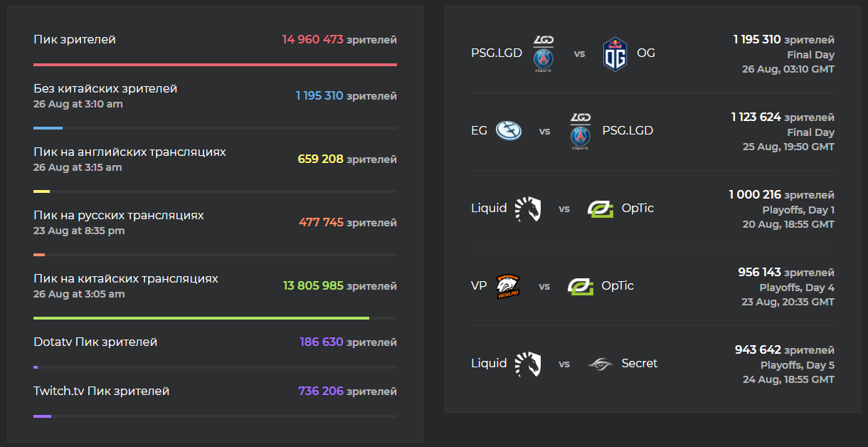Open the "Без китайских зрителей" stat label

(105, 89)
